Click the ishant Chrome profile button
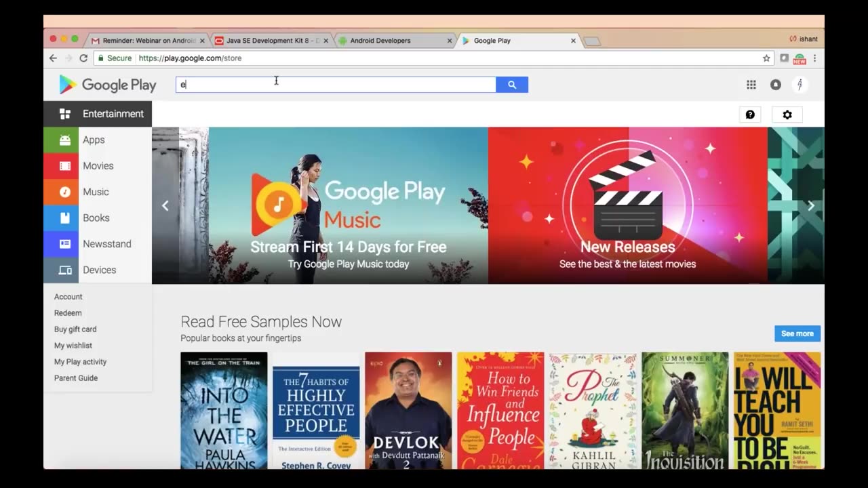The image size is (868, 488). (x=804, y=39)
